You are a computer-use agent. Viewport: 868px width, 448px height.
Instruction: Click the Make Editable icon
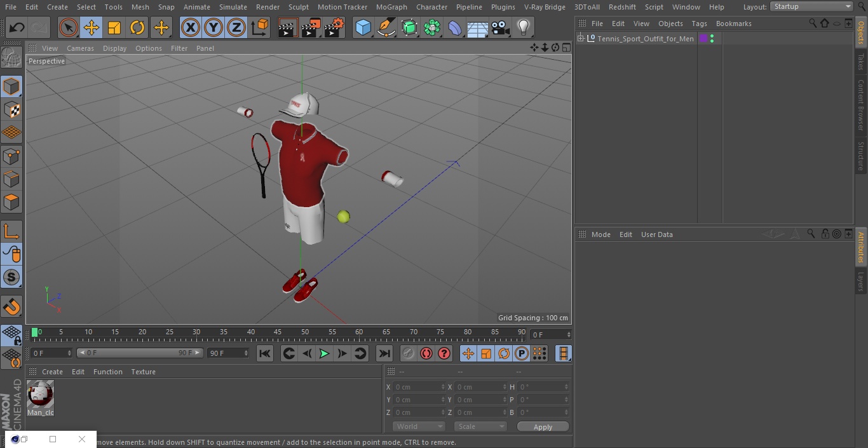(11, 58)
